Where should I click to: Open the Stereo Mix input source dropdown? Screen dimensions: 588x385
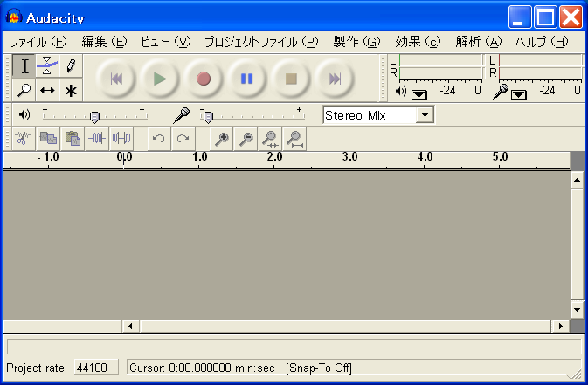click(425, 114)
